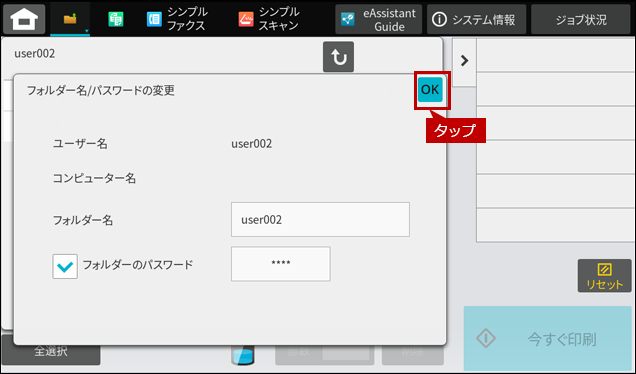Tap the リセット button
Screen dimensions: 636x374
[604, 276]
